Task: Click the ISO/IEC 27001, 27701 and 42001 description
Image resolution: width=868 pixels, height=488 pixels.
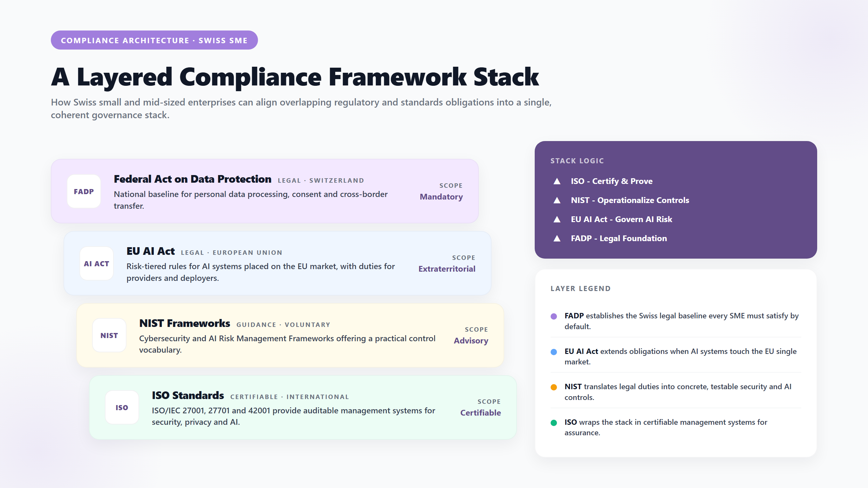Action: (x=294, y=416)
